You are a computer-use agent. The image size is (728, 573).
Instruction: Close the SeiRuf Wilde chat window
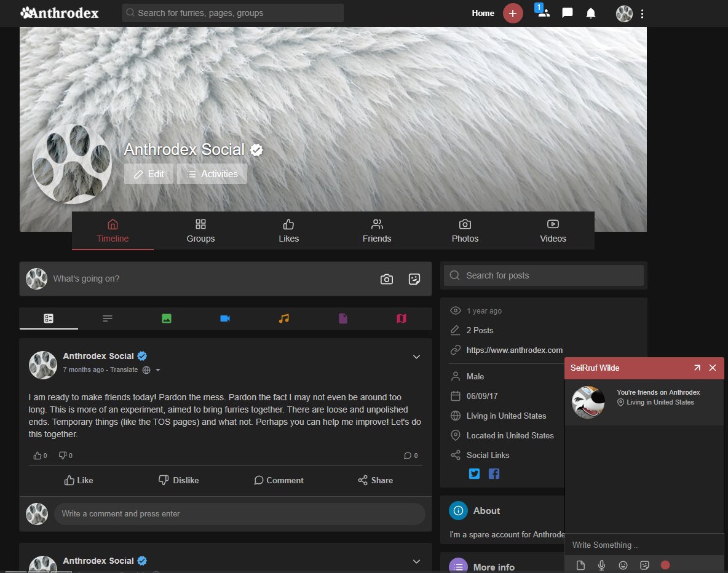tap(713, 368)
